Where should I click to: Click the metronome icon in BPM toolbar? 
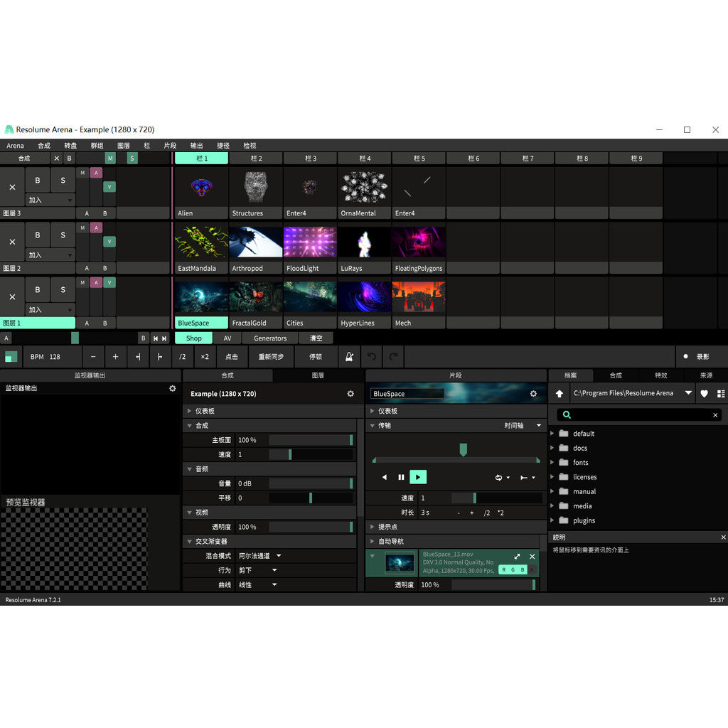(349, 357)
